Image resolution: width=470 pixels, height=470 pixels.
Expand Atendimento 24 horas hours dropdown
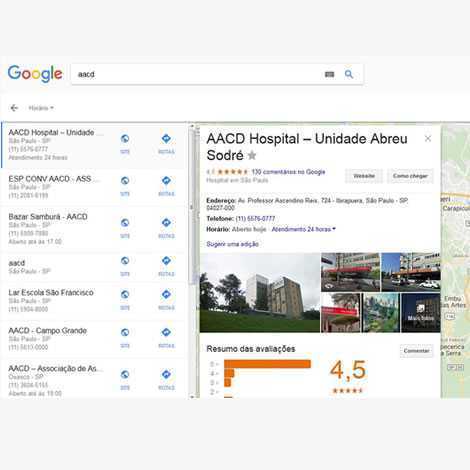pos(303,229)
